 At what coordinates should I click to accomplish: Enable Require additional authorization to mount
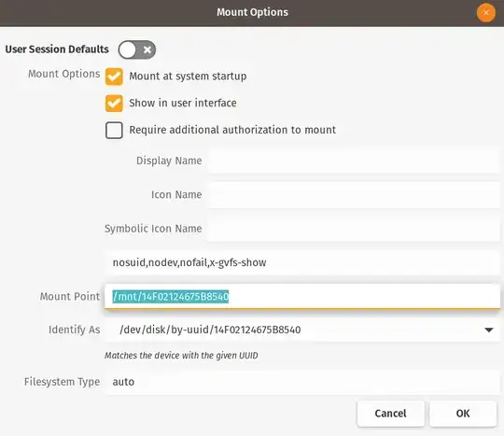114,130
